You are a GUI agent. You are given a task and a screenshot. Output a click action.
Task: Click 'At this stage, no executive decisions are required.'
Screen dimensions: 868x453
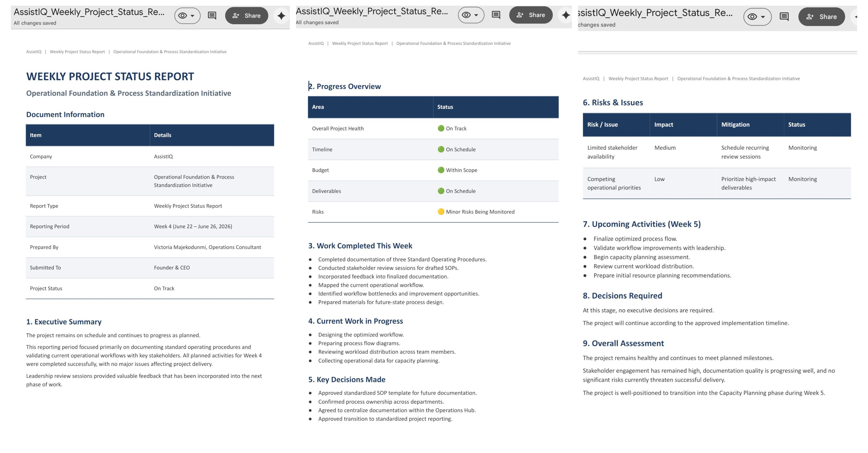coord(648,310)
